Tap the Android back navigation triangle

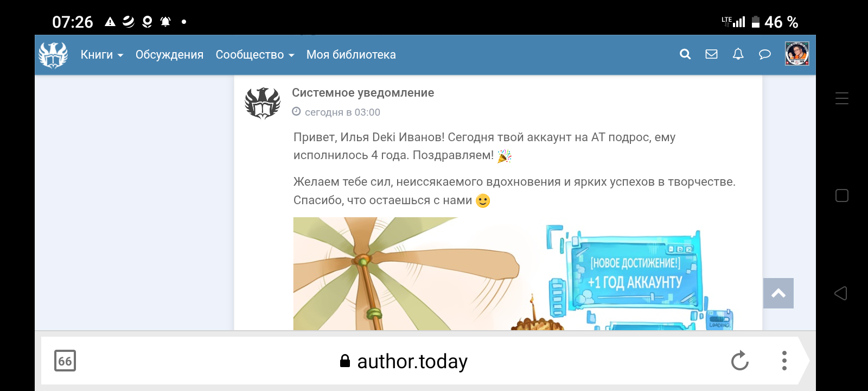tap(841, 293)
